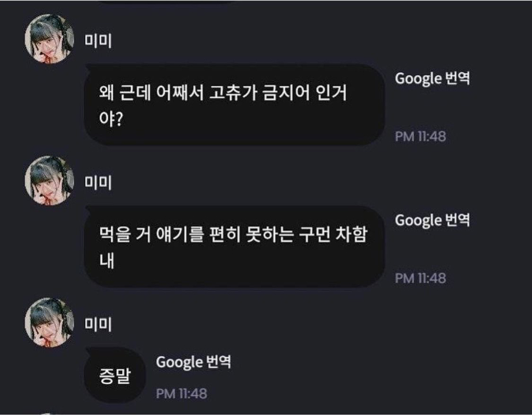Click Mimi's avatar beside the 금지어 message
The image size is (532, 415).
click(49, 39)
